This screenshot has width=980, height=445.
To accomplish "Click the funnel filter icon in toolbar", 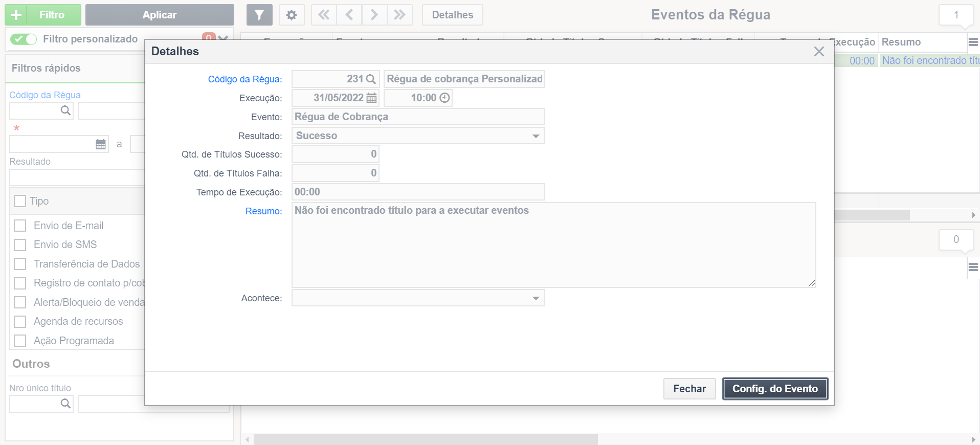I will click(x=259, y=15).
